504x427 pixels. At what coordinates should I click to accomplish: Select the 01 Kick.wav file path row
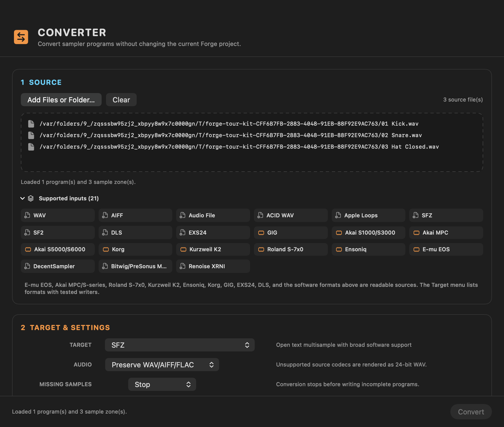pyautogui.click(x=229, y=124)
